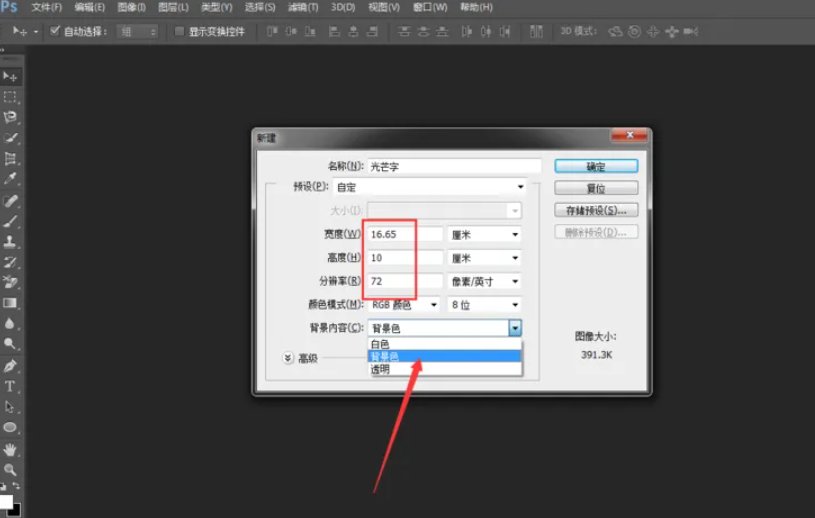The width and height of the screenshot is (815, 518).
Task: Click the 确定 button
Action: (596, 166)
